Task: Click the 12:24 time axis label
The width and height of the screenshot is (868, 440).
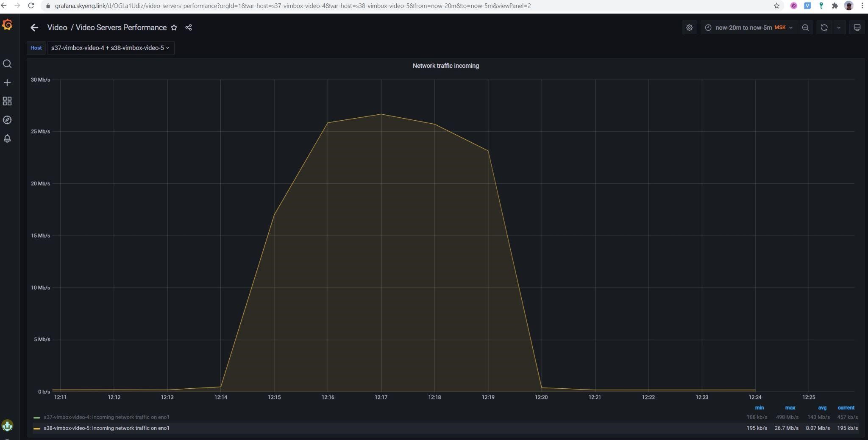Action: (755, 397)
